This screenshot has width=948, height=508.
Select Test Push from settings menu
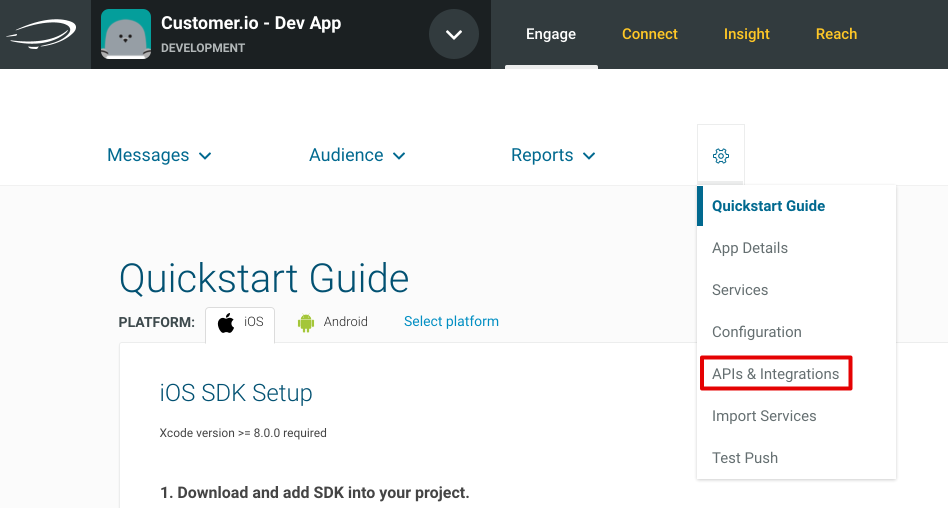(x=745, y=458)
